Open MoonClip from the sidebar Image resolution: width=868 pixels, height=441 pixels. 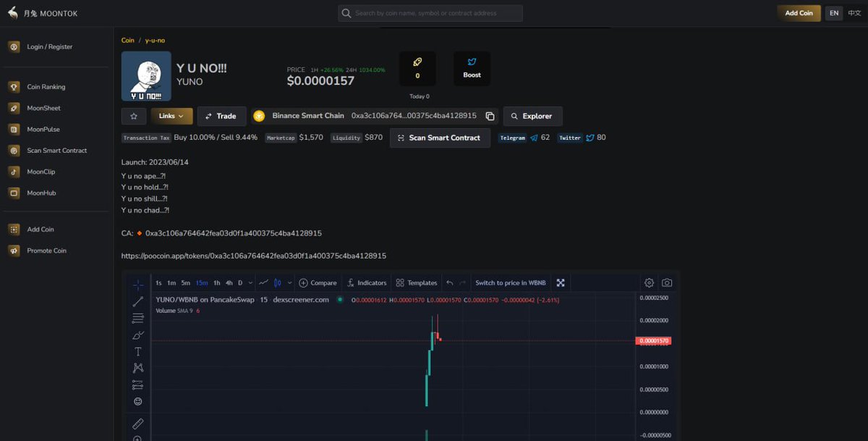[x=41, y=172]
